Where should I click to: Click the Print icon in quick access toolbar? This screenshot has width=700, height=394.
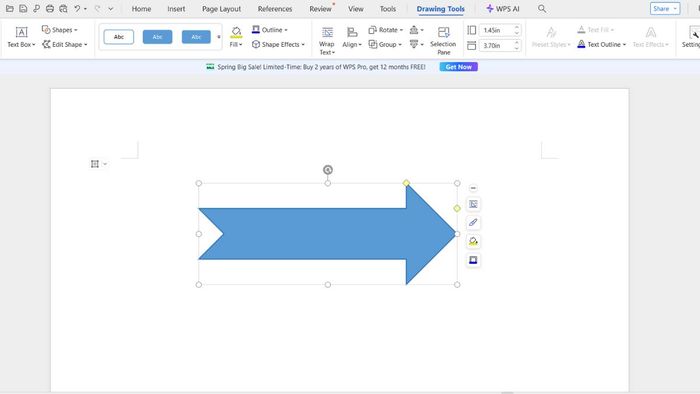(x=50, y=8)
